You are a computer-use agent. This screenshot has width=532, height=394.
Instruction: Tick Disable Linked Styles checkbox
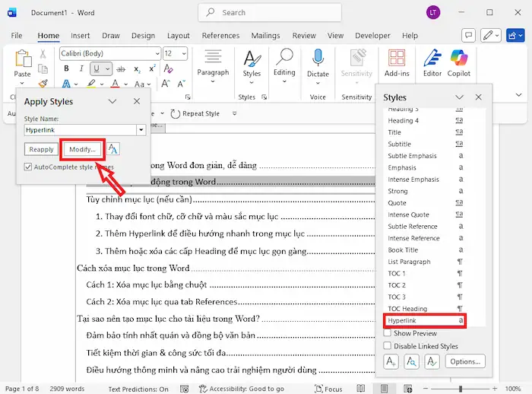(388, 346)
